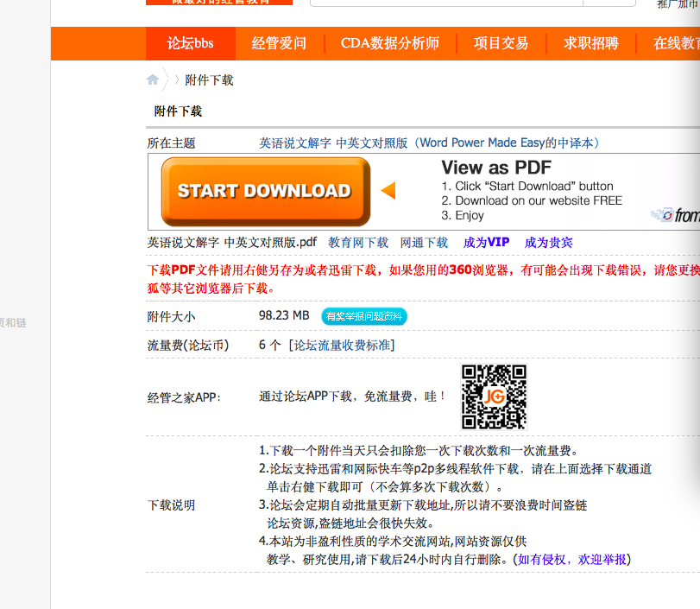
Task: Open the 经管爱问 navigation tab
Action: click(279, 43)
